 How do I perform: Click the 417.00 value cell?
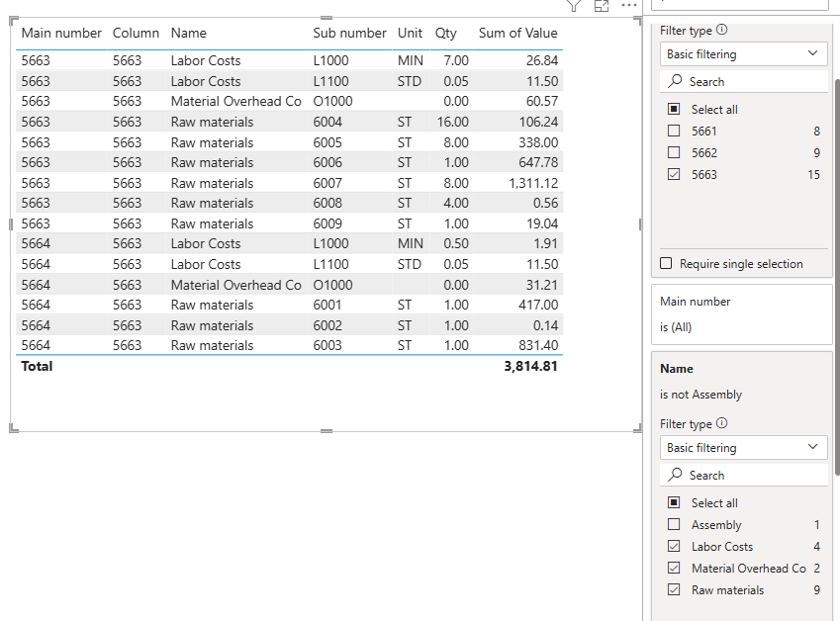tap(538, 305)
